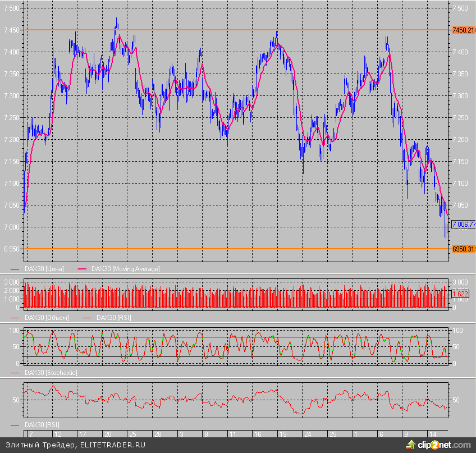476x453 pixels.
Task: Select the DAX30 [Moving Average] legend label
Action: tap(125, 269)
